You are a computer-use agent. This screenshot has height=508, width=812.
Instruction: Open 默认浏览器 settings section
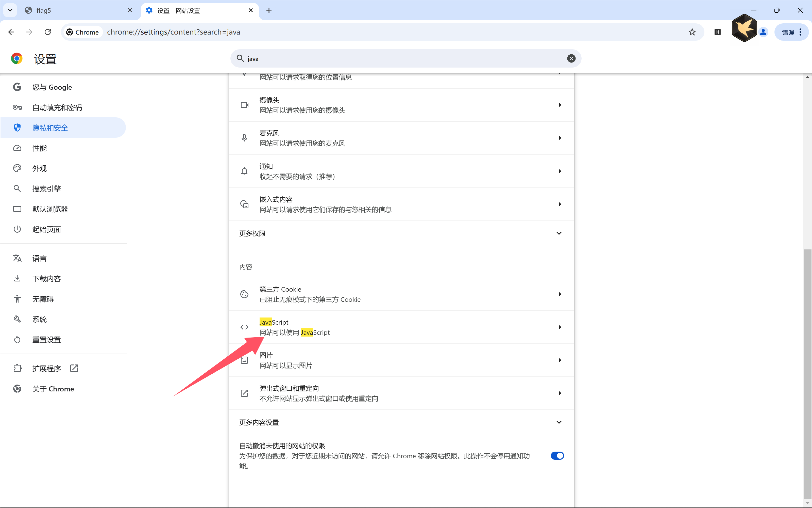pos(63,209)
